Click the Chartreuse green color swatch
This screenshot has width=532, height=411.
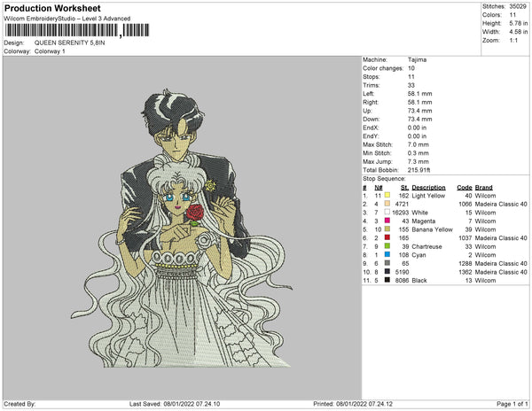point(387,246)
